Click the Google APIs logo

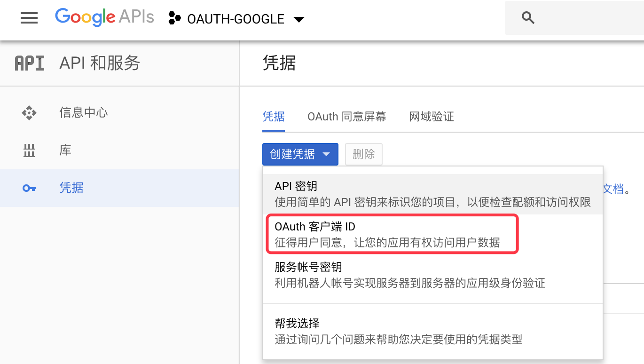pyautogui.click(x=104, y=18)
